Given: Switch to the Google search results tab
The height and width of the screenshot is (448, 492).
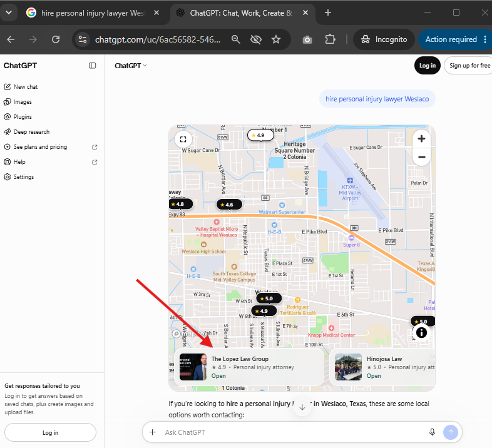Looking at the screenshot, I should click(93, 13).
